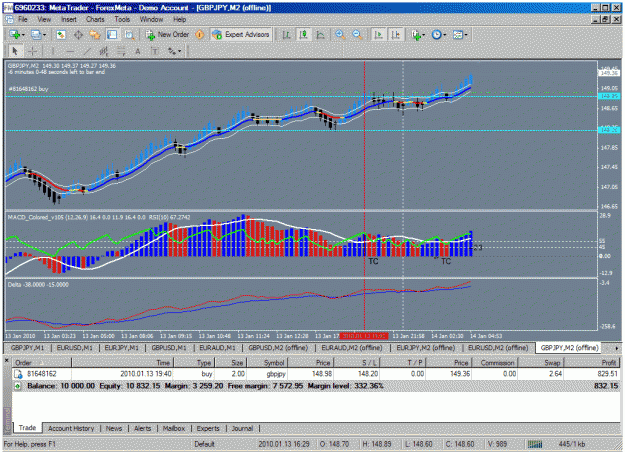625x452 pixels.
Task: Toggle the Terminal window button
Action: (x=112, y=35)
